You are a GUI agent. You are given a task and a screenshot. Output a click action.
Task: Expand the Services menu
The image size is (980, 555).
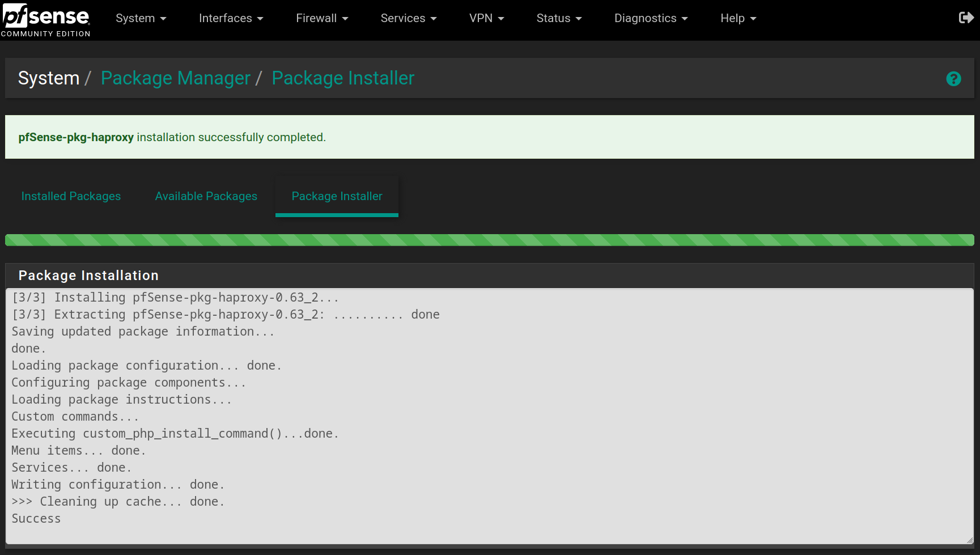coord(409,18)
